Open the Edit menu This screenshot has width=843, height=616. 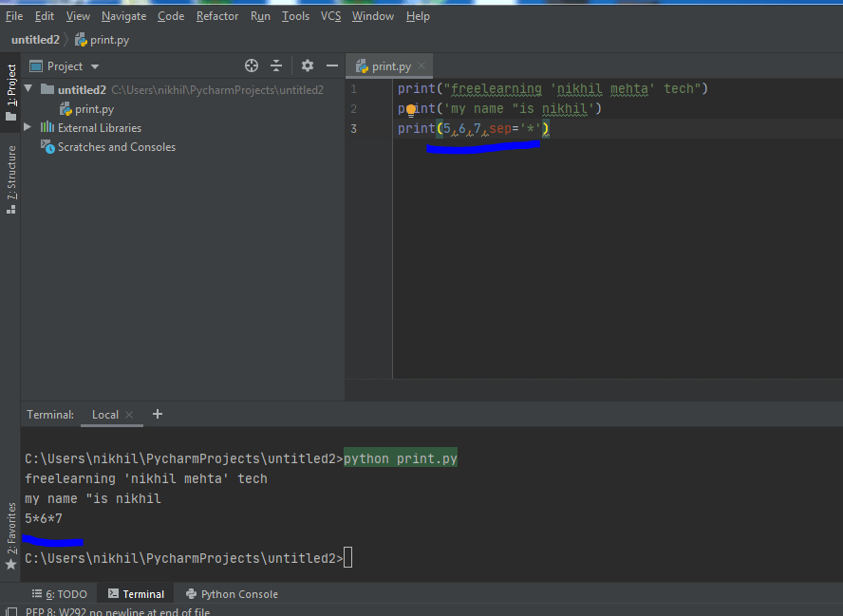(44, 16)
